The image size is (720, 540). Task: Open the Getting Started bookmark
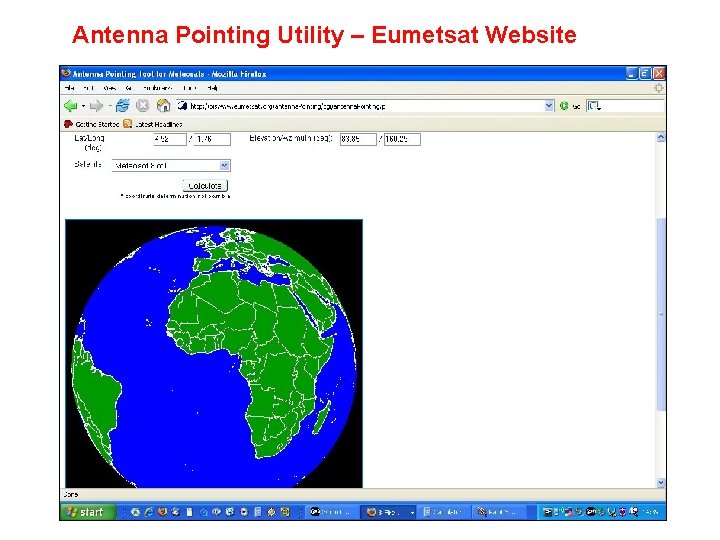click(91, 124)
